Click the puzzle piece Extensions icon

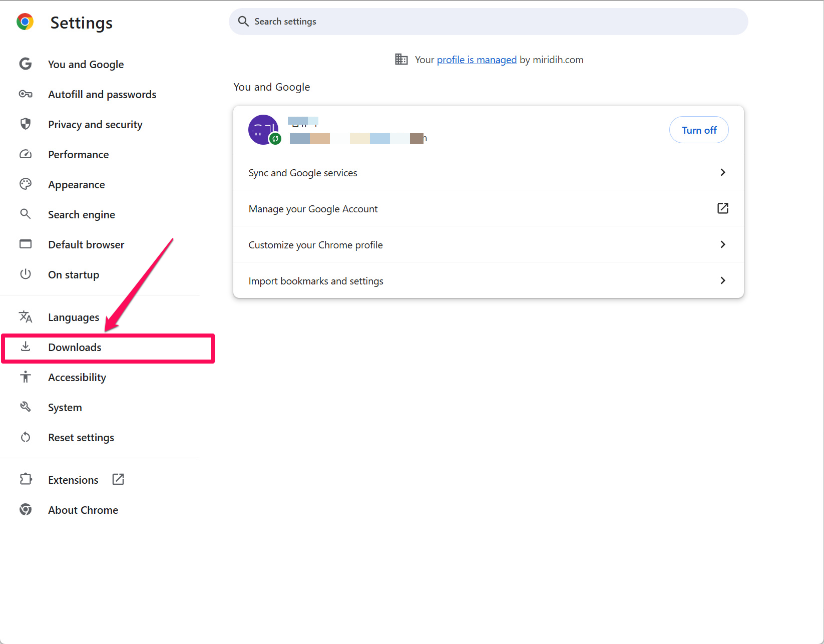coord(26,480)
